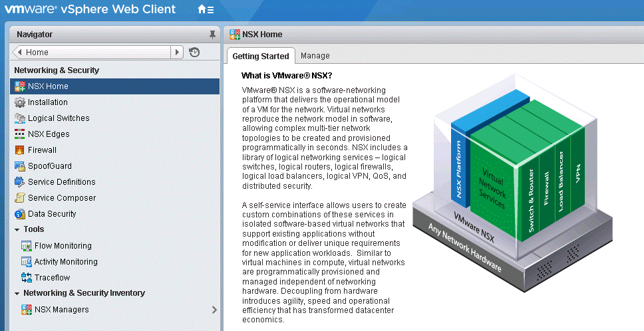Open Activity Monitoring tool
This screenshot has width=644, height=331.
[65, 262]
